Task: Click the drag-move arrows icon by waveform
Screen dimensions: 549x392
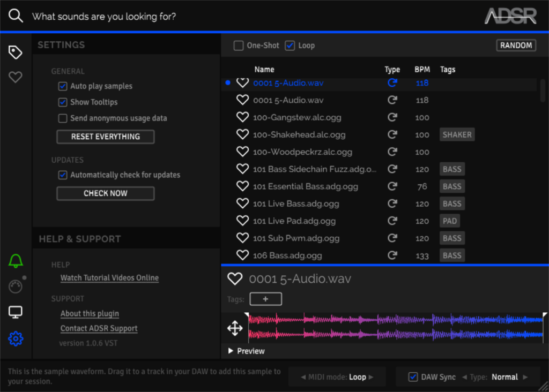Action: pos(235,328)
